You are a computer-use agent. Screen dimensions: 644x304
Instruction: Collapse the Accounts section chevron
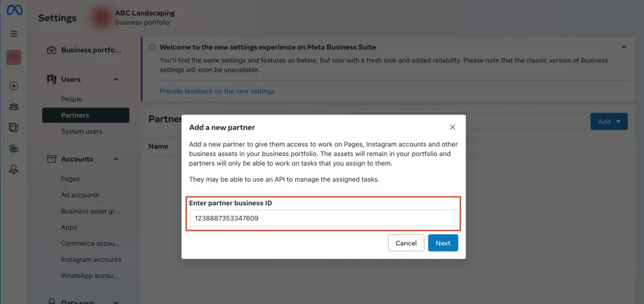[x=116, y=159]
